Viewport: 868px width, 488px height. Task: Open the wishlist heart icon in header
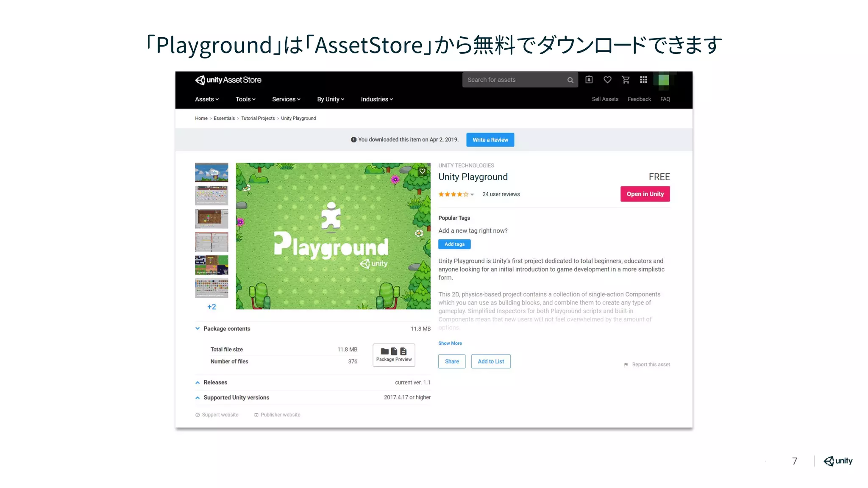(607, 80)
